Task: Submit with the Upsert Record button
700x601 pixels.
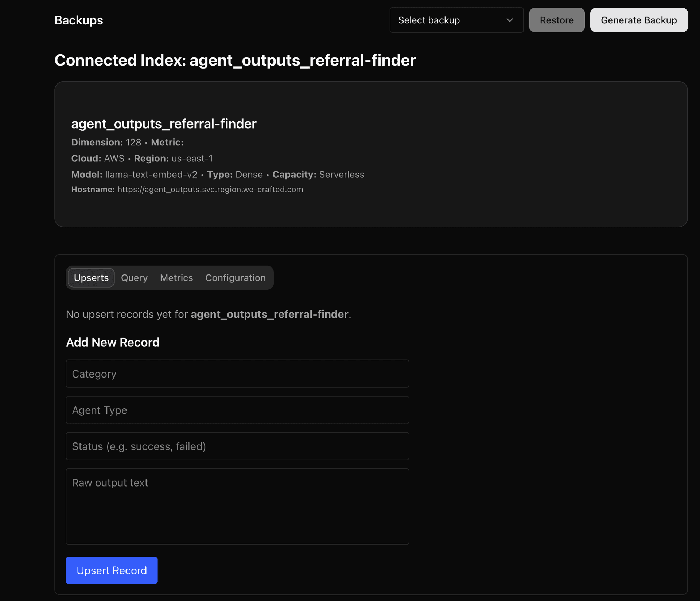Action: pos(112,570)
